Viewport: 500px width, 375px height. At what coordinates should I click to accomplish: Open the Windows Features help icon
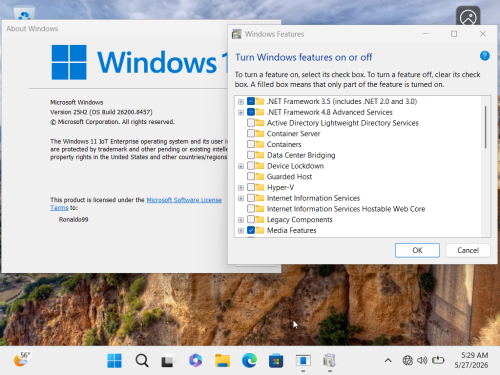coord(484,56)
